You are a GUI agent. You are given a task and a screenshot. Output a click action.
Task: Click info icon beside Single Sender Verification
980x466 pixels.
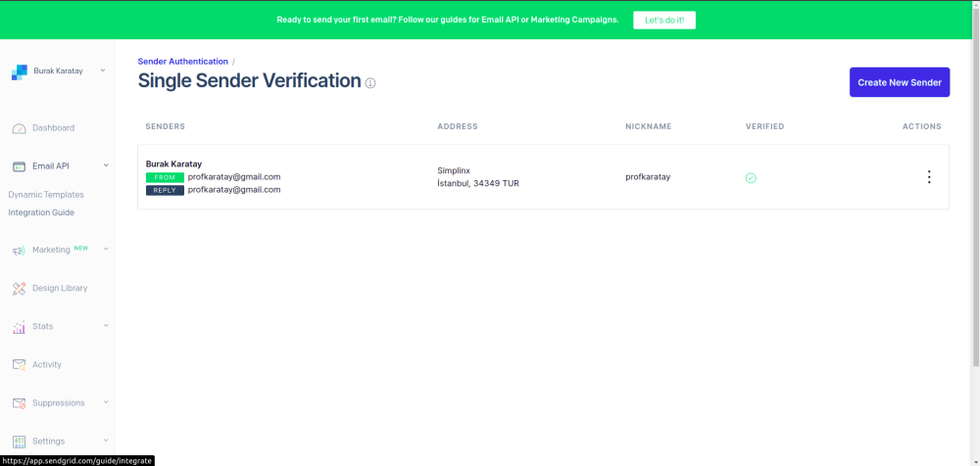click(x=370, y=83)
